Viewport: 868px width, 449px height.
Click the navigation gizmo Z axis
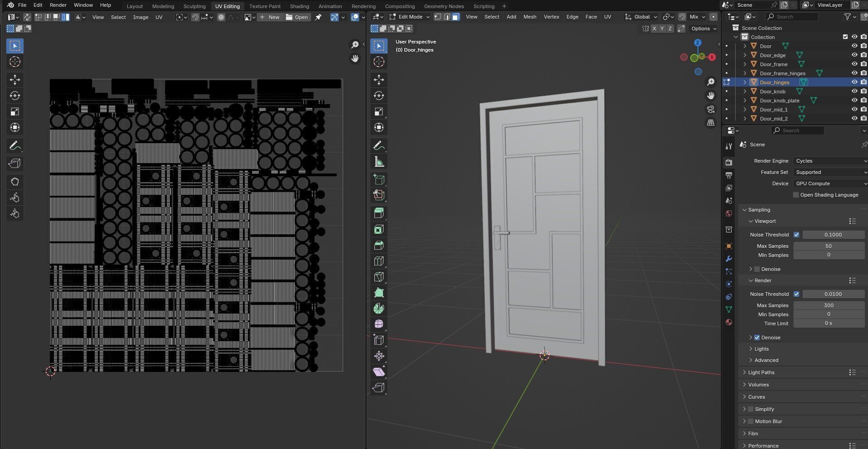[698, 43]
